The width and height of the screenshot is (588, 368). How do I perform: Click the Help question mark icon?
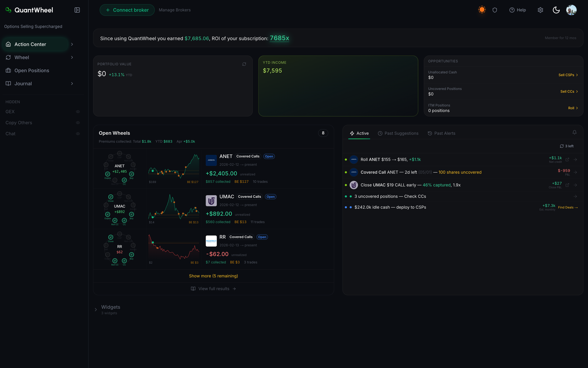pyautogui.click(x=512, y=10)
